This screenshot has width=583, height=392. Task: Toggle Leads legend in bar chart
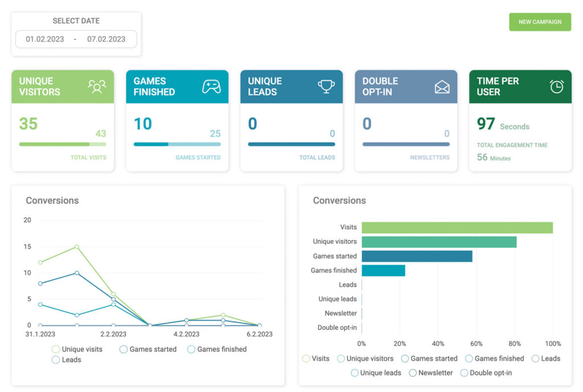546,358
